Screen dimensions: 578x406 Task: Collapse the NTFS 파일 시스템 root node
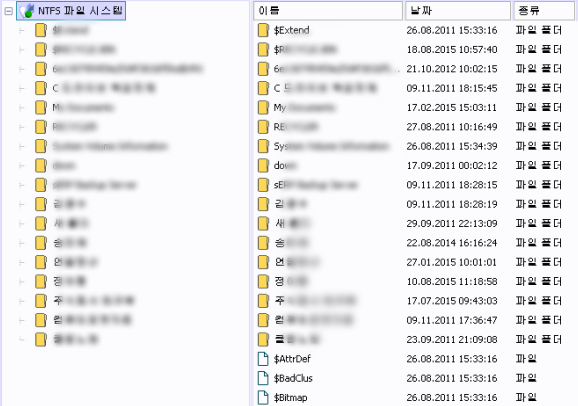pyautogui.click(x=8, y=11)
